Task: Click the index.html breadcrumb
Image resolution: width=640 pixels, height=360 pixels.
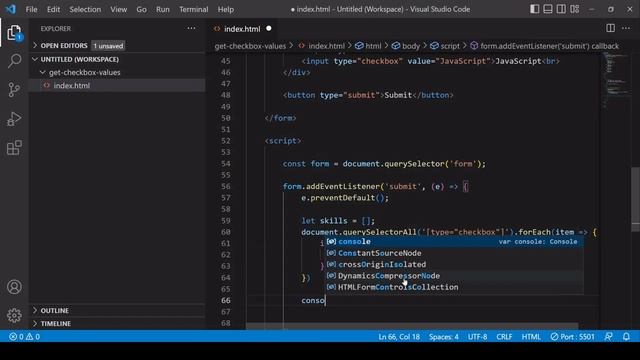Action: [x=322, y=46]
